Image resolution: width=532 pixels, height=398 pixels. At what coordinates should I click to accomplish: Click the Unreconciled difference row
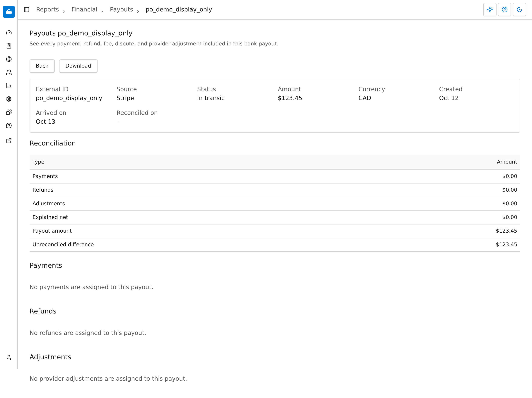tap(275, 245)
